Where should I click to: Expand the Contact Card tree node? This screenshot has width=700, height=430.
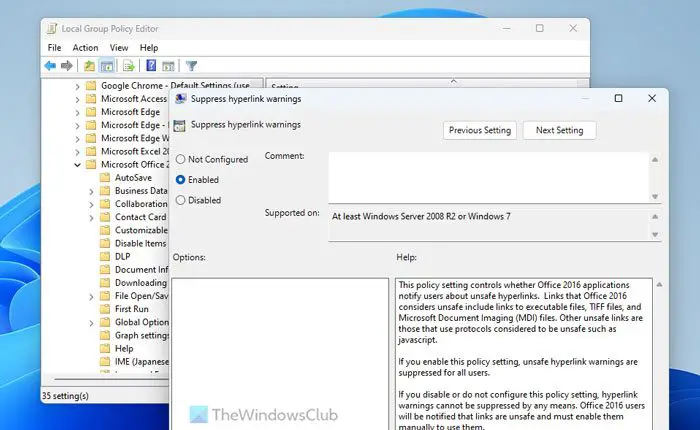(x=91, y=218)
